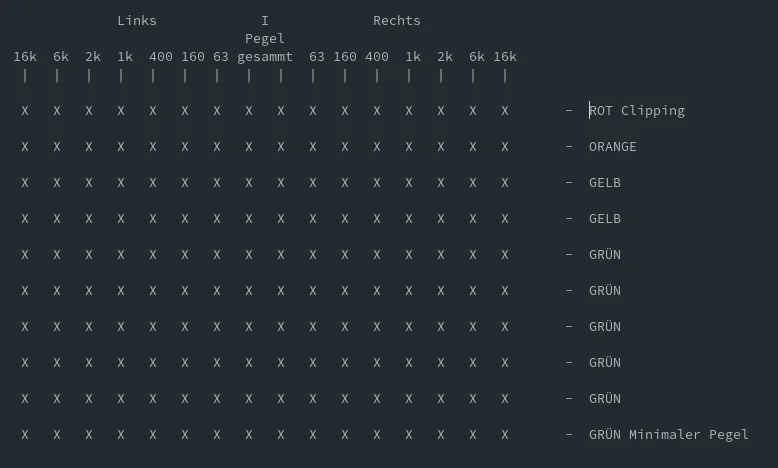Click the dash before 'ORANGE'
Screen dimensions: 778x468
[569, 146]
